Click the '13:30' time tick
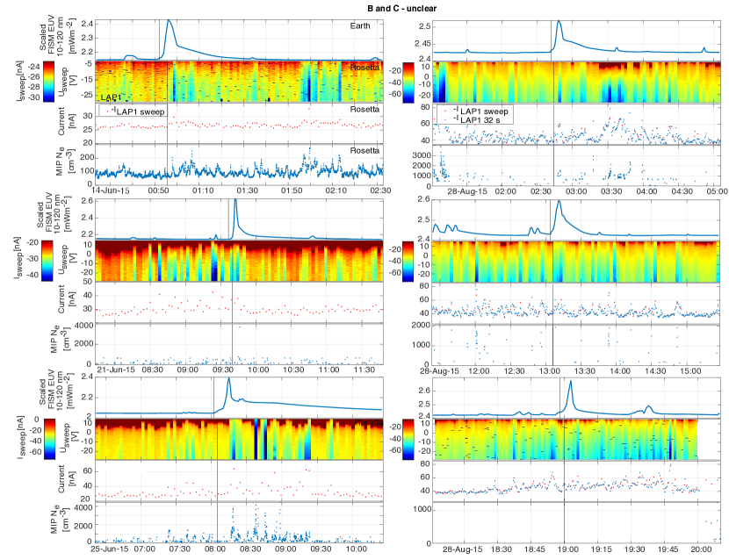This screenshot has height=560, width=729. click(584, 371)
